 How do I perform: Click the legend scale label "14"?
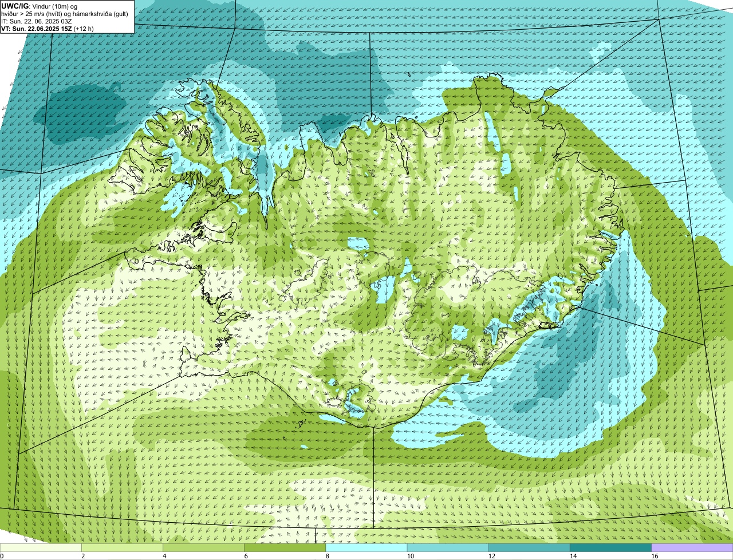point(573,556)
